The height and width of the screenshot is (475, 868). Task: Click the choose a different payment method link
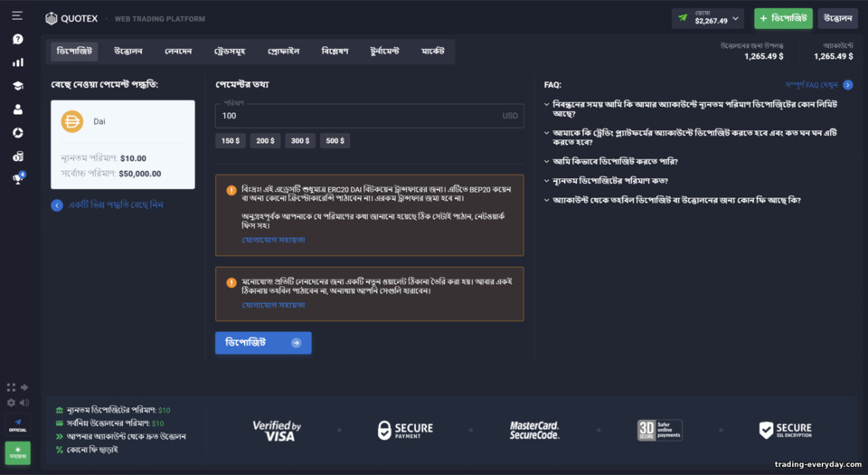pos(115,205)
